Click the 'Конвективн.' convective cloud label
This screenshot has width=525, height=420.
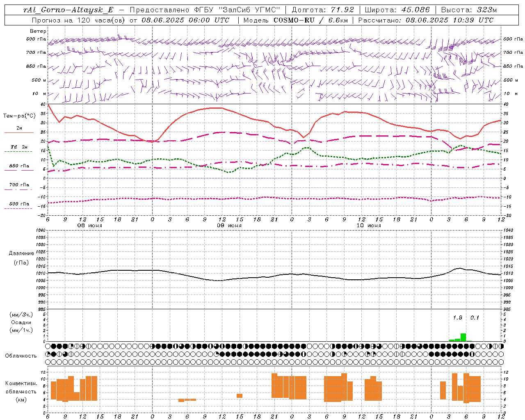(21, 383)
